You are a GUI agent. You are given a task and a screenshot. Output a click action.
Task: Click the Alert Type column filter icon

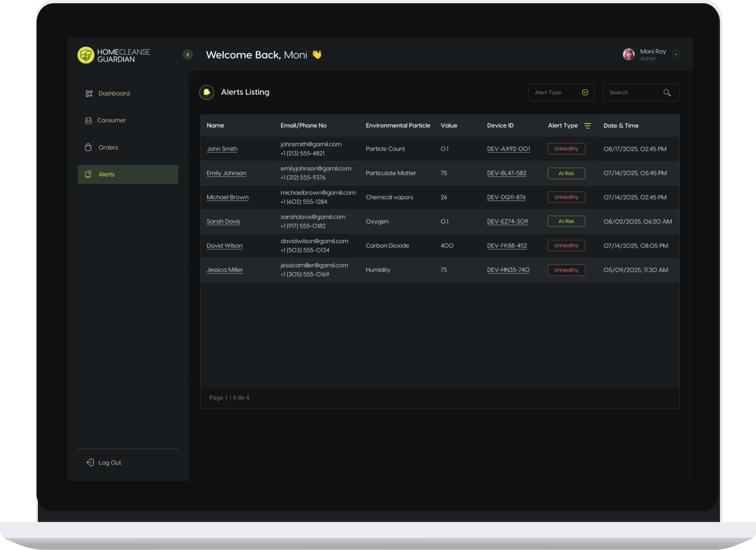point(588,126)
